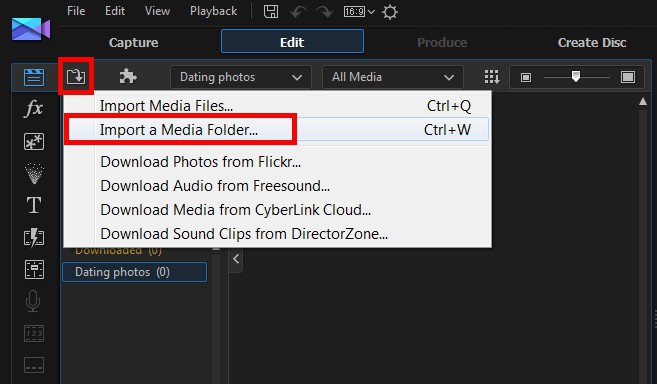The image size is (657, 384).
Task: Open the plug-ins puzzle icon
Action: tap(128, 76)
